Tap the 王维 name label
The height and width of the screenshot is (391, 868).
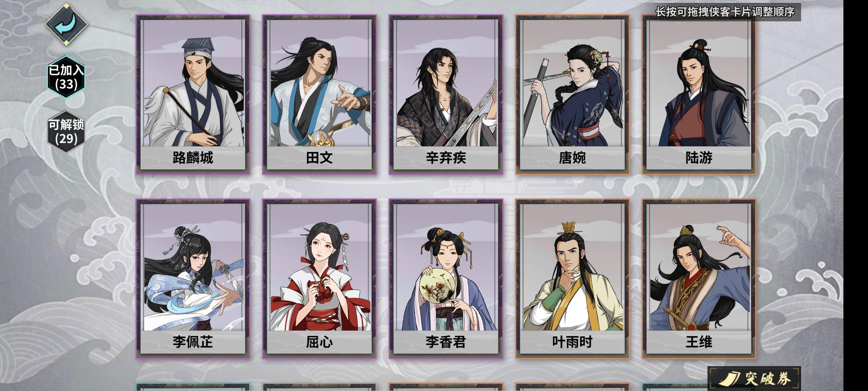tap(699, 342)
